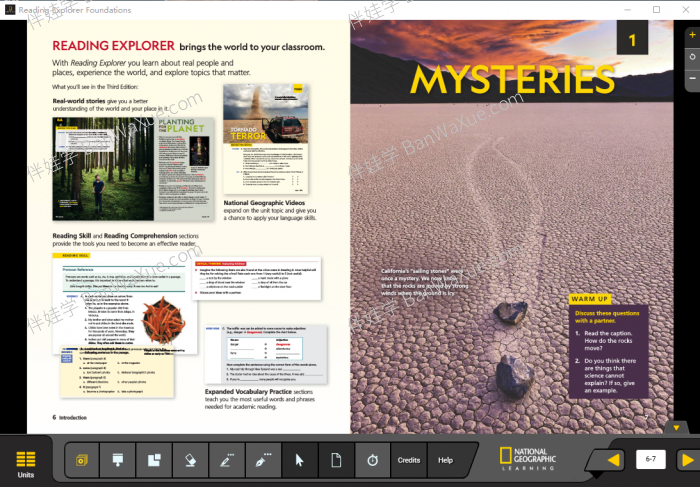The image size is (700, 487).
Task: Go to the previous page arrow
Action: point(613,460)
